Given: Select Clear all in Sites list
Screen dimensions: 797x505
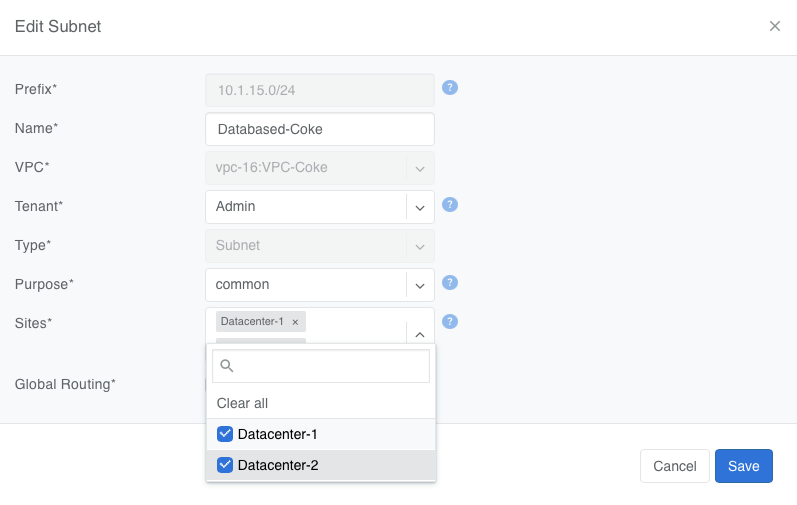Looking at the screenshot, I should 242,403.
